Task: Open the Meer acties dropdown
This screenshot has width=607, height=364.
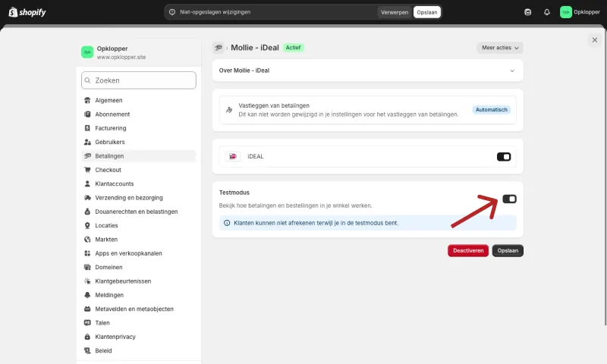Action: pos(500,48)
